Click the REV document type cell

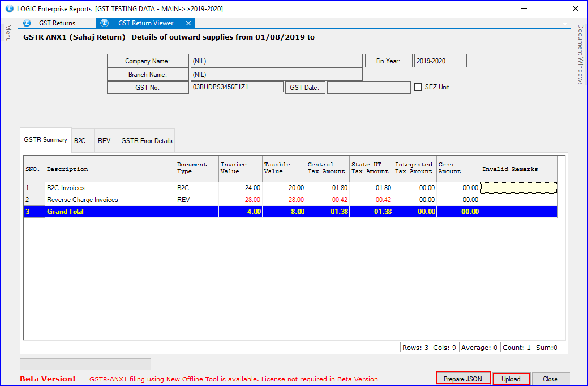pyautogui.click(x=197, y=200)
